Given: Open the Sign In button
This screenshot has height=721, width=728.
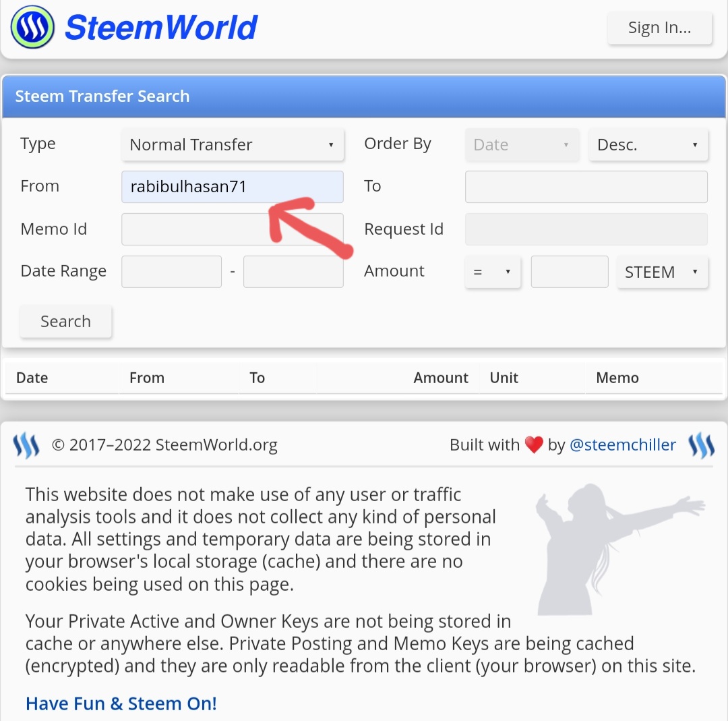Looking at the screenshot, I should (x=659, y=28).
